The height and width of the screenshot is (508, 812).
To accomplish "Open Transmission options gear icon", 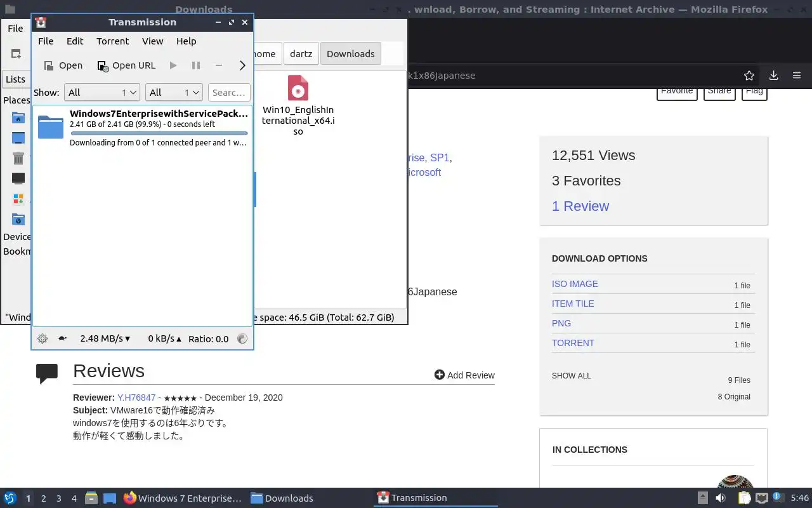I will (x=43, y=338).
